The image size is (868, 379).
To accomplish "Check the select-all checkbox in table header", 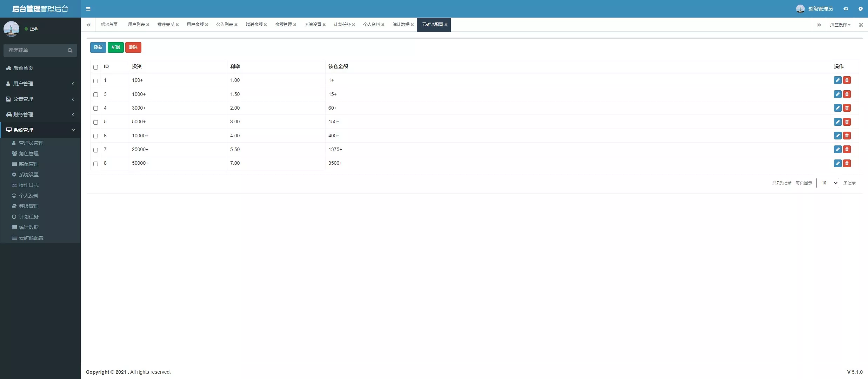I will pyautogui.click(x=95, y=67).
